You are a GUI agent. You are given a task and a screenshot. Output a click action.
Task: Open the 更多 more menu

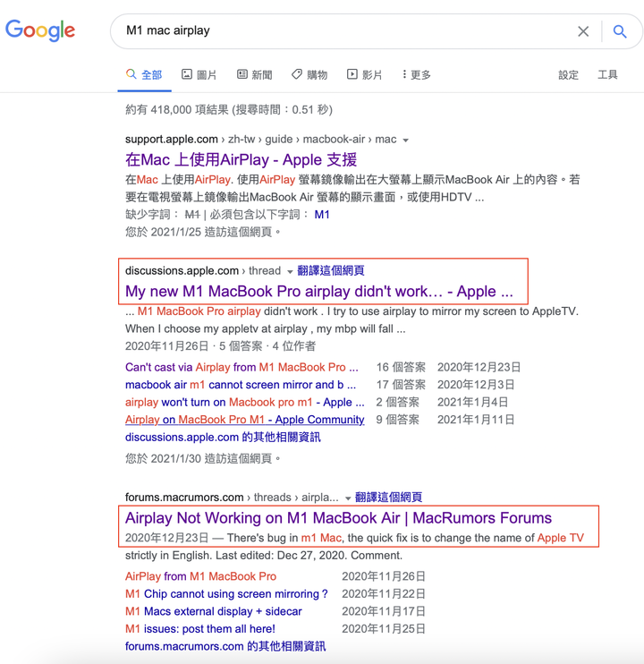(x=416, y=75)
